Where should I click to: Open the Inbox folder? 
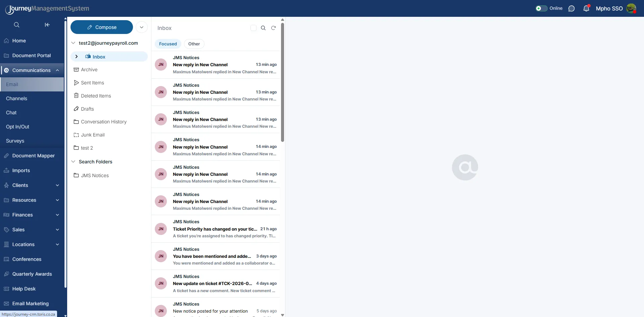click(109, 56)
